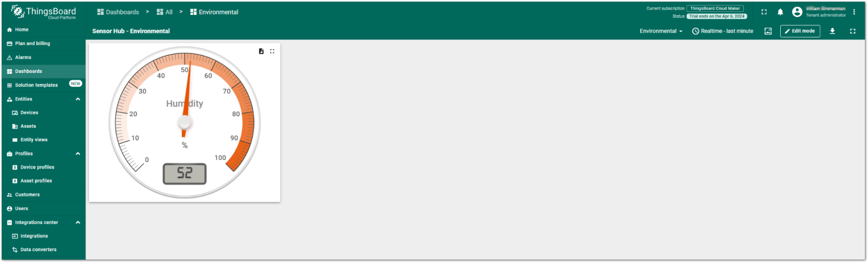
Task: Export widget data on Humidity gauge
Action: click(x=261, y=51)
